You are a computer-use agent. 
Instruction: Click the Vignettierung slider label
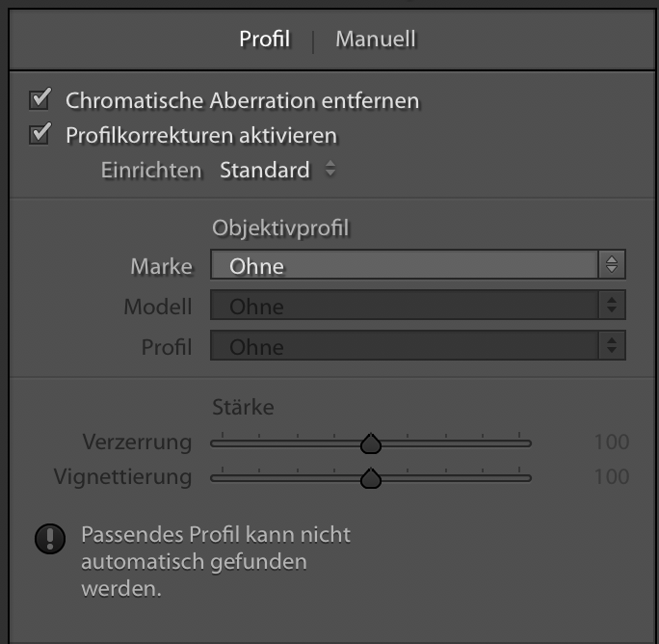[123, 476]
